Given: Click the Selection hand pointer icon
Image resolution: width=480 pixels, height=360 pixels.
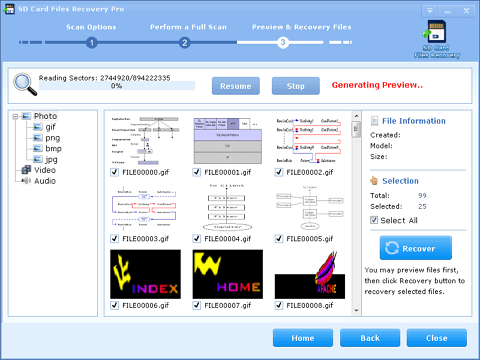Looking at the screenshot, I should (x=374, y=181).
